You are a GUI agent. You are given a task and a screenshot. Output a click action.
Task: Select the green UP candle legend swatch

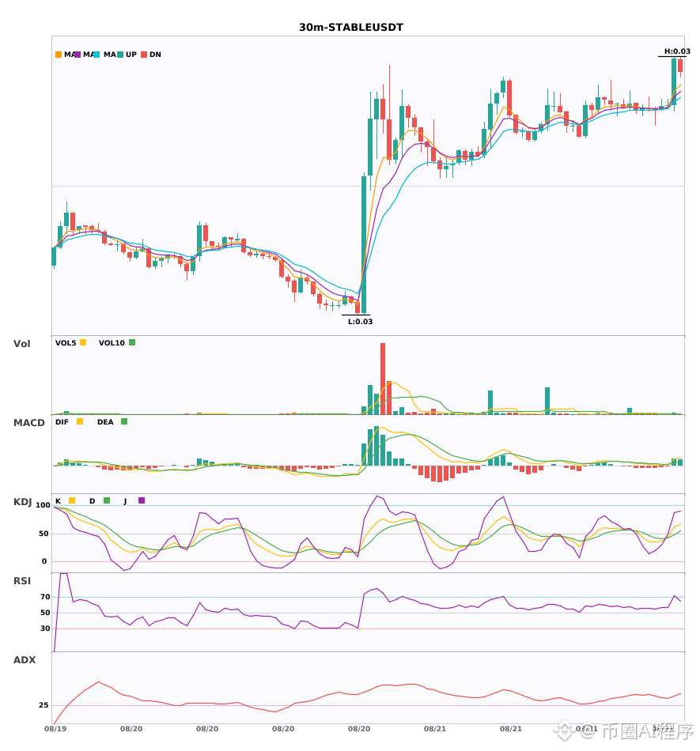click(120, 55)
